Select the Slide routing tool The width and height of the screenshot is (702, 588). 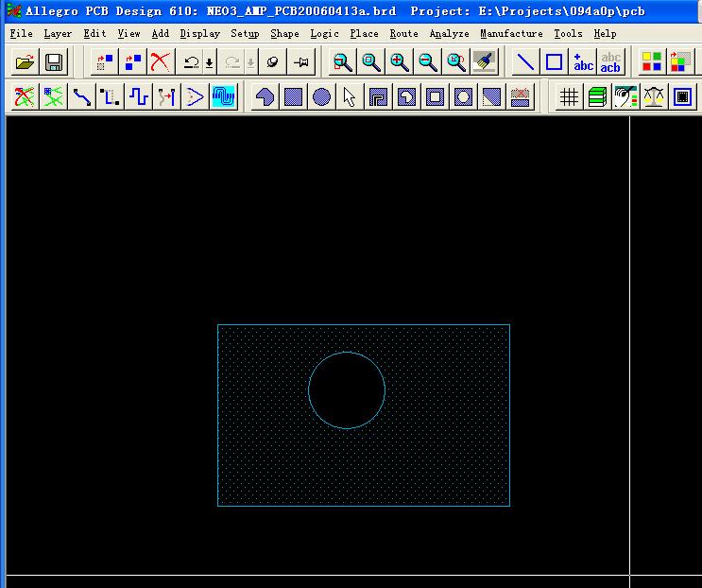(x=111, y=96)
